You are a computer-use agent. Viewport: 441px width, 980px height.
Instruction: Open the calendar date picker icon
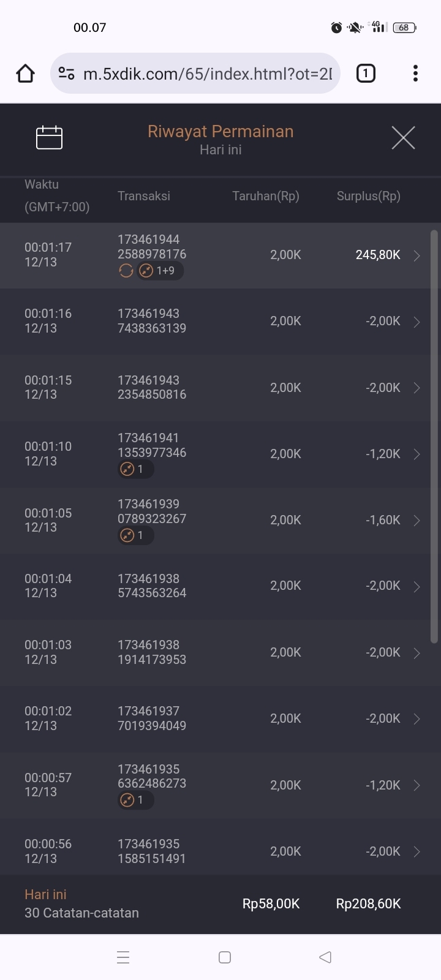49,138
